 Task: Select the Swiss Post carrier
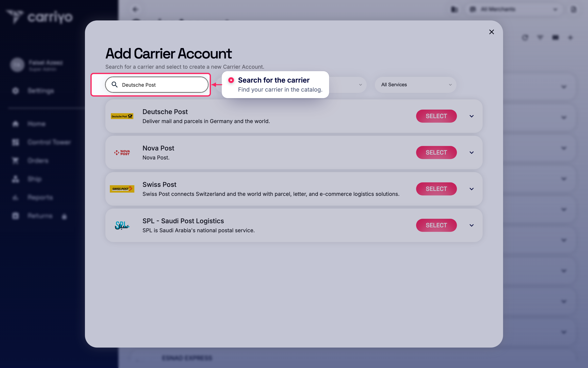coord(436,189)
